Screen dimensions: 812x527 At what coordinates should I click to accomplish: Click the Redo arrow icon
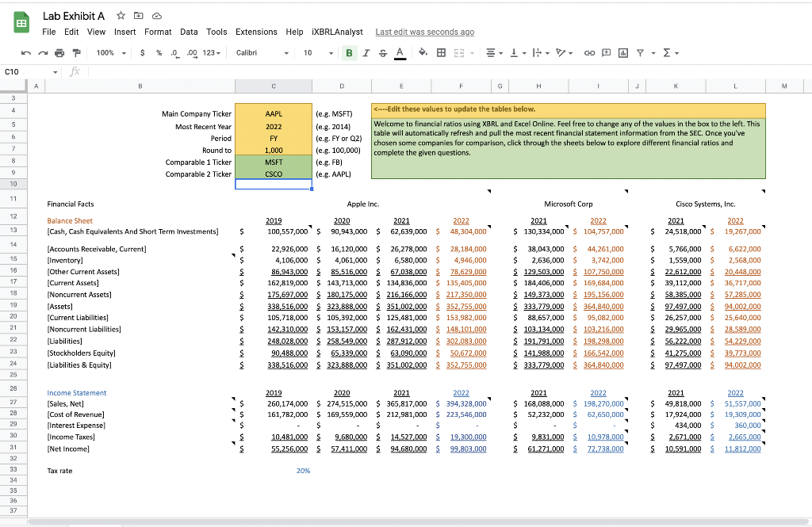click(43, 53)
